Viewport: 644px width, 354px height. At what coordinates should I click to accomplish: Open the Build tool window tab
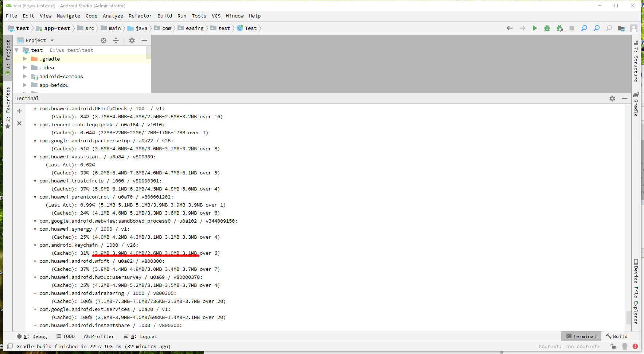click(617, 336)
